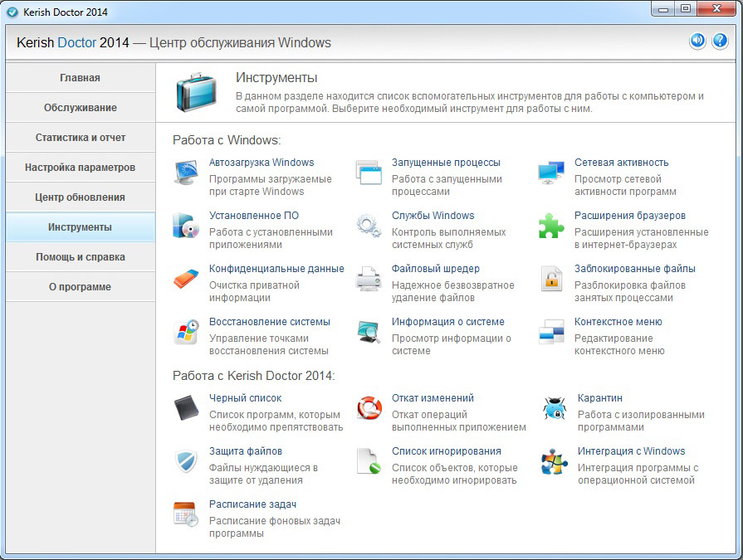Open Настройка параметров in the sidebar

pos(81,167)
